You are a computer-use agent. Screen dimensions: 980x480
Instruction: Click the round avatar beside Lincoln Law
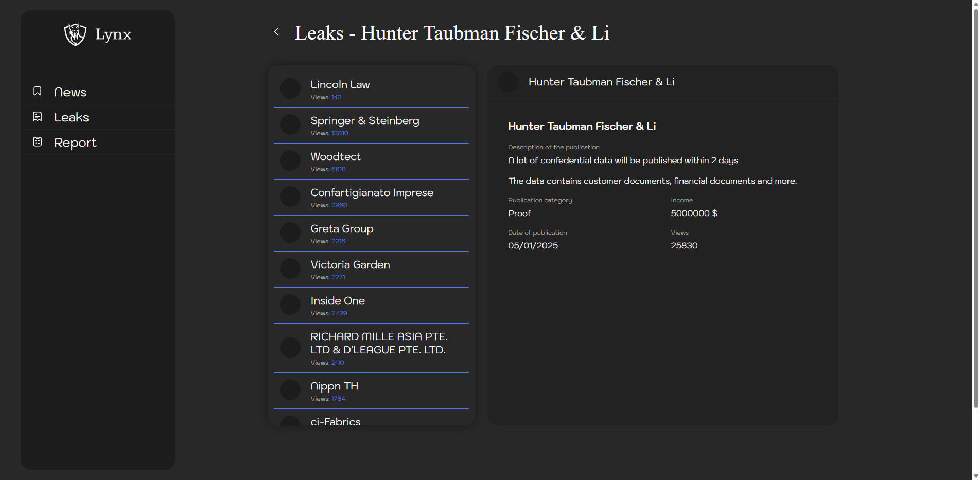click(x=290, y=88)
